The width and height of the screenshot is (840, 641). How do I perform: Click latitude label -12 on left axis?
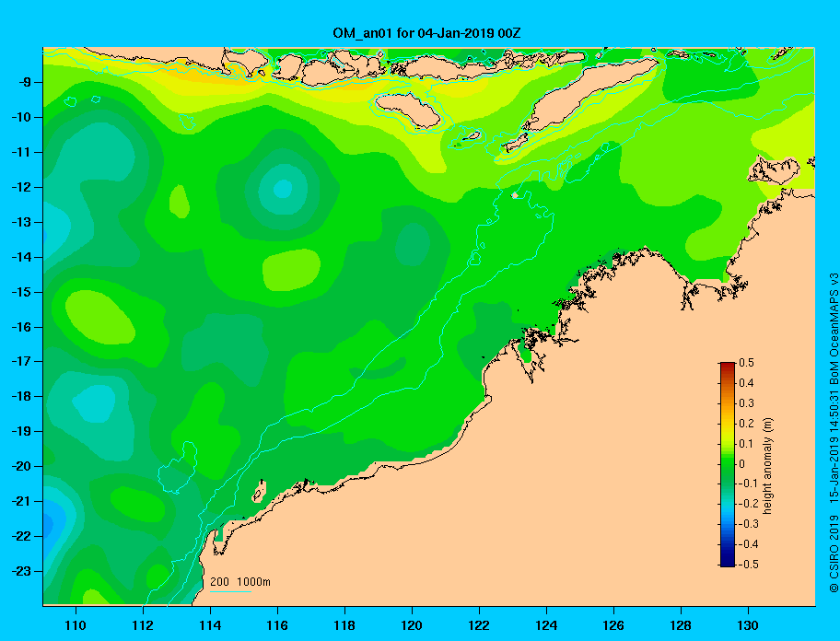pyautogui.click(x=20, y=187)
